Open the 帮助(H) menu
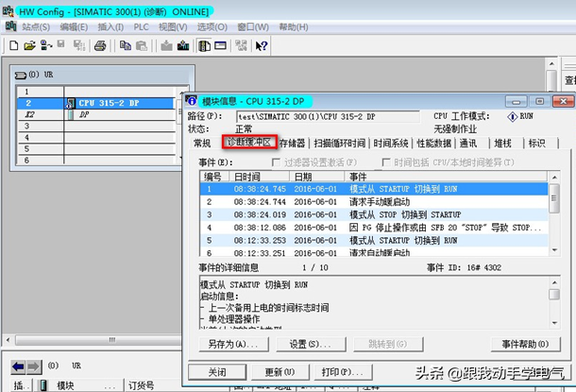 [294, 26]
